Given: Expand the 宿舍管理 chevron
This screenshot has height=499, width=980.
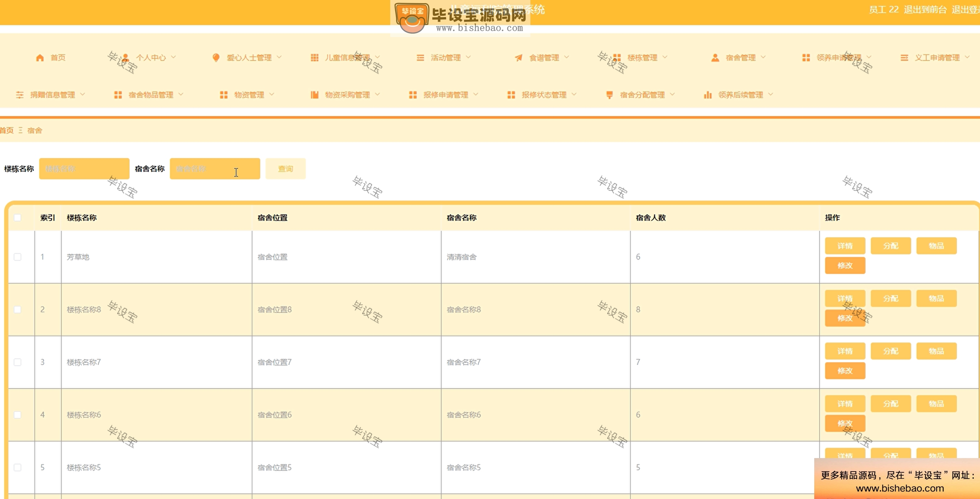Looking at the screenshot, I should coord(763,57).
